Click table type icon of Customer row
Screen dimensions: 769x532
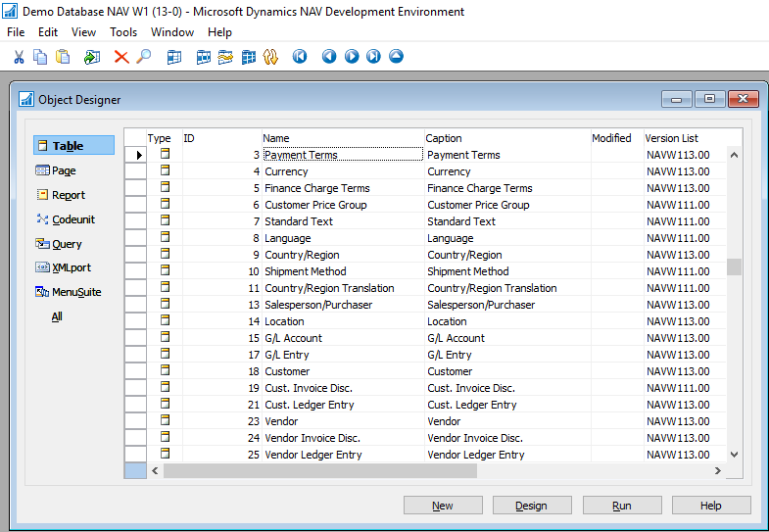pyautogui.click(x=166, y=370)
